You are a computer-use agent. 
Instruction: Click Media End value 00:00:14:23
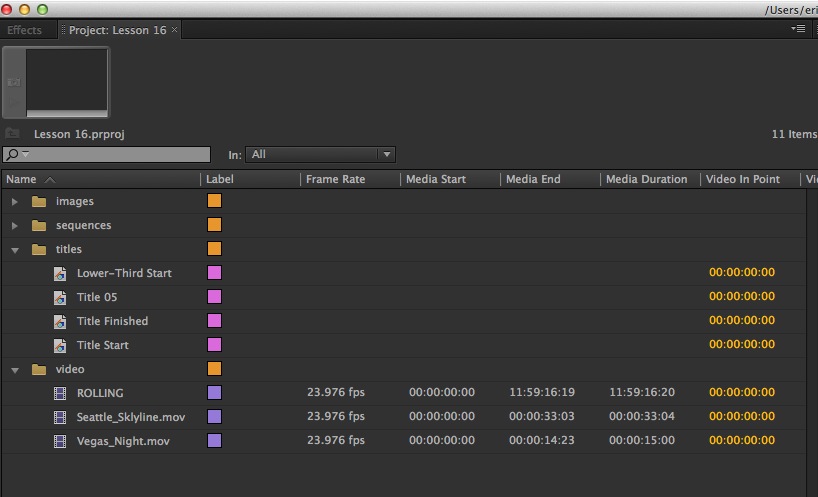point(542,440)
